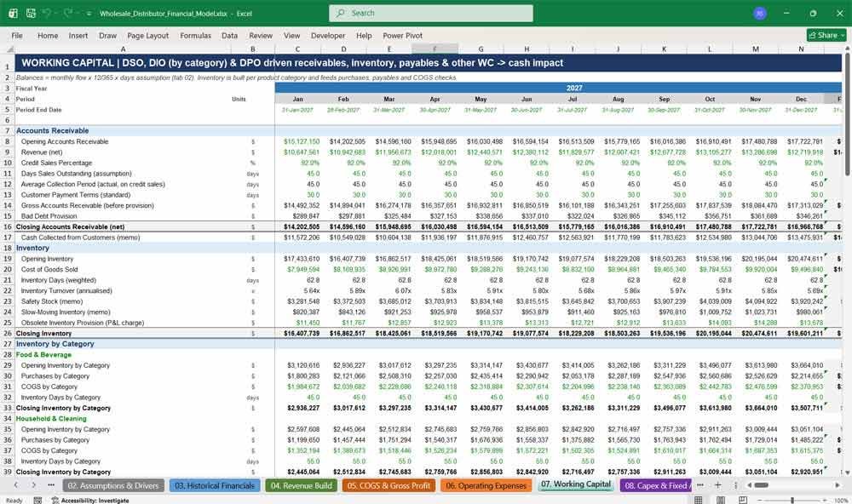
Task: Click the horizontal scrollbar thumb
Action: pyautogui.click(x=761, y=485)
